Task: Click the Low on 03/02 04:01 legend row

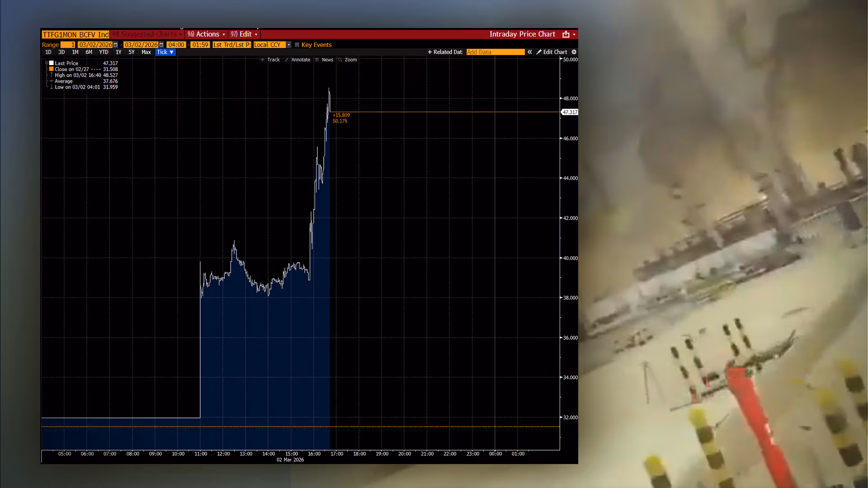Action: (84, 87)
